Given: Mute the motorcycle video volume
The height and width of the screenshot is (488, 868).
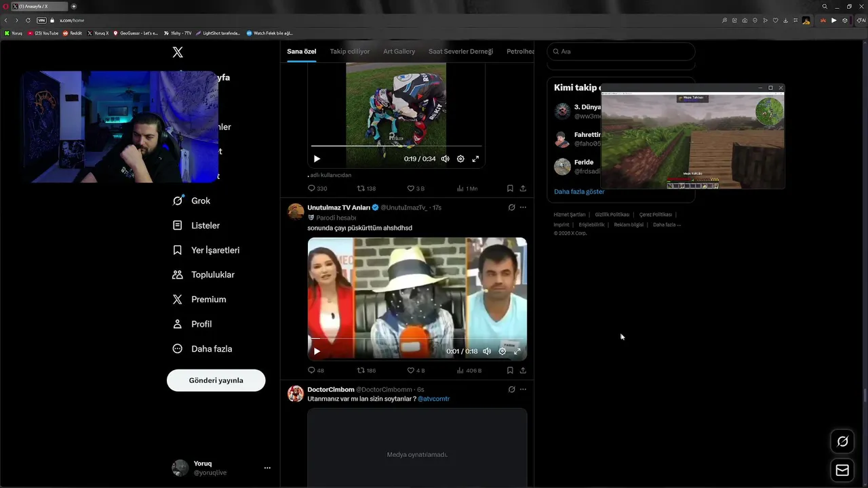Looking at the screenshot, I should tap(445, 159).
